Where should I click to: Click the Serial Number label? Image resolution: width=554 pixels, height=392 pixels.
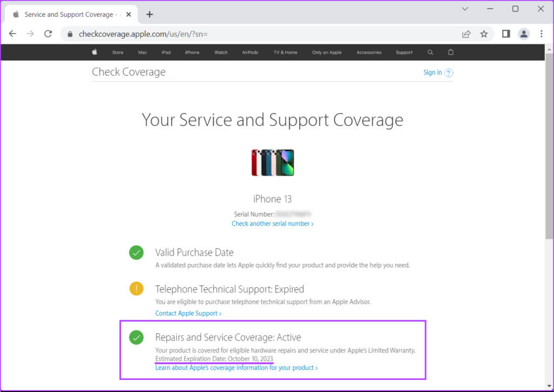254,214
